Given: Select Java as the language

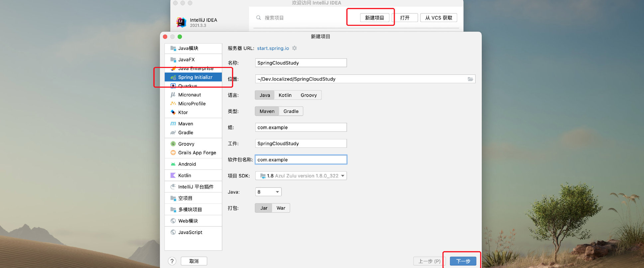Looking at the screenshot, I should (x=265, y=95).
